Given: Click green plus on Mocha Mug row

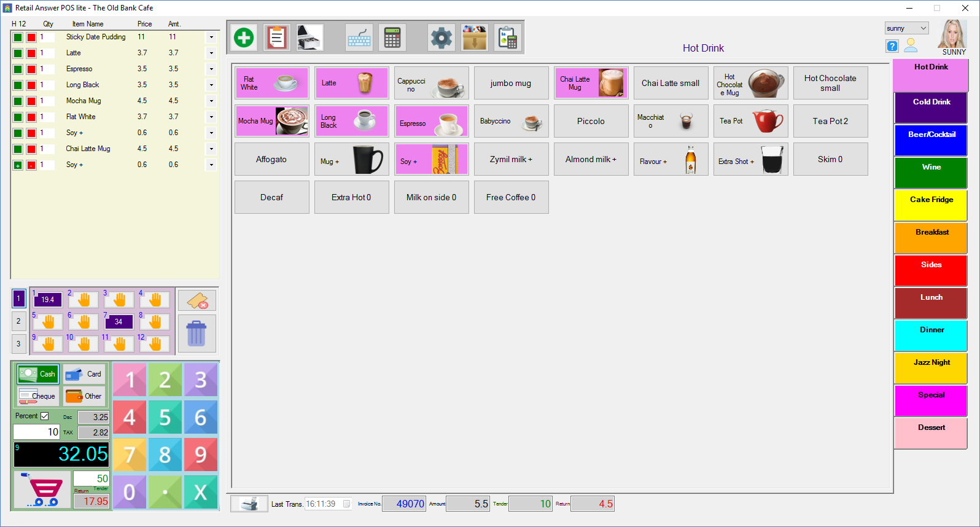Looking at the screenshot, I should coord(18,101).
